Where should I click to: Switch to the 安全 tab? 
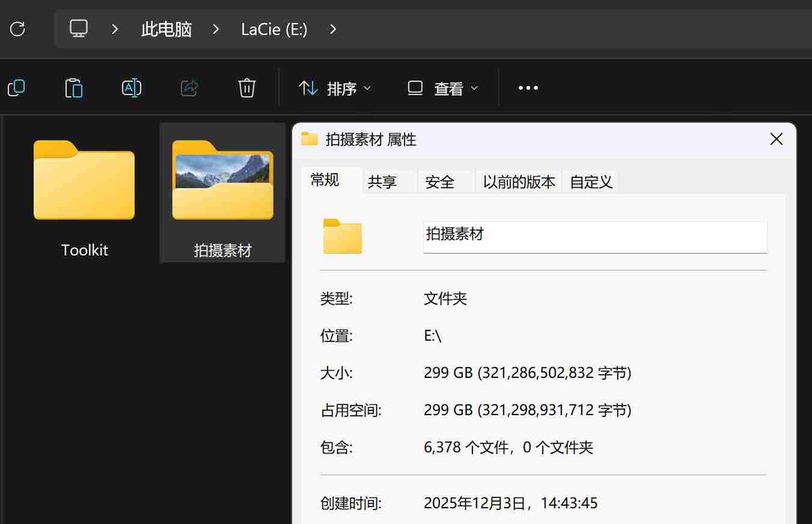440,181
